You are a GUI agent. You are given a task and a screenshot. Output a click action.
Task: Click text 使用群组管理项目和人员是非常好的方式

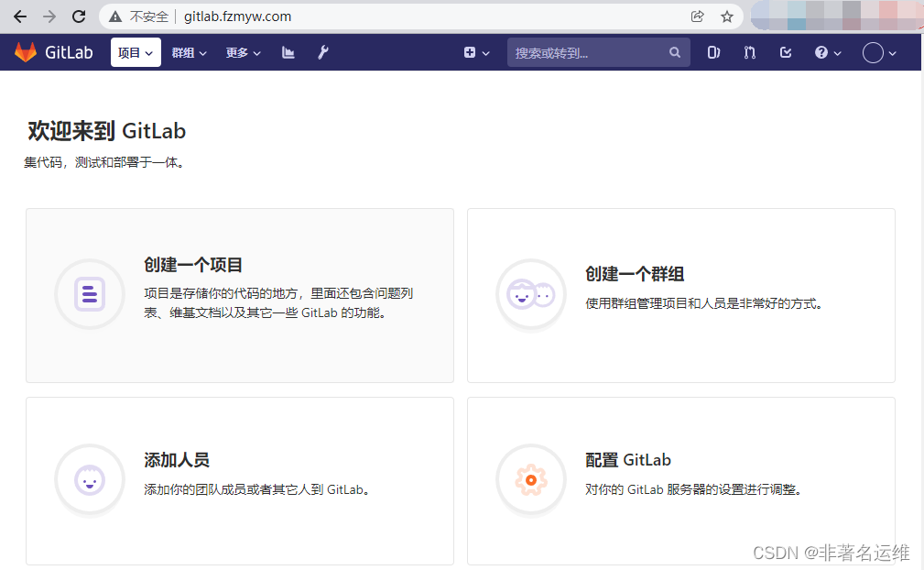[x=703, y=303]
